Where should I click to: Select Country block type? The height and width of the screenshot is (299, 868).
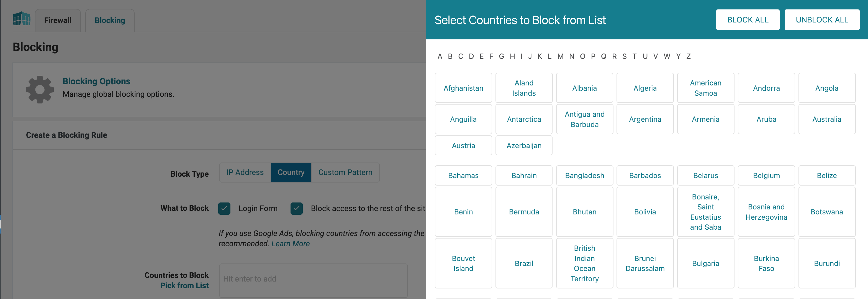[x=291, y=173]
